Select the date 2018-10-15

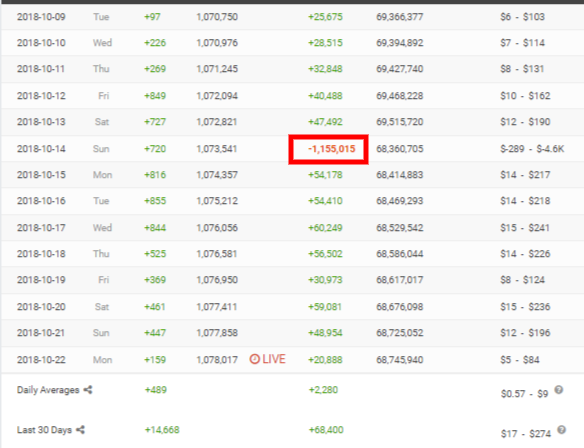tap(41, 175)
